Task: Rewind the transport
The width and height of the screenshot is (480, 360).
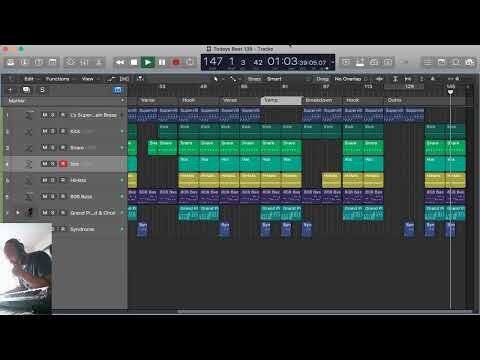Action: pyautogui.click(x=120, y=62)
